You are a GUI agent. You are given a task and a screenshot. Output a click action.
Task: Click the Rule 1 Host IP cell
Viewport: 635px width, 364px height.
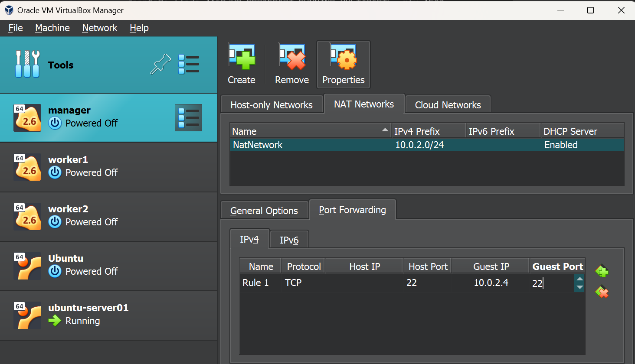coord(364,283)
